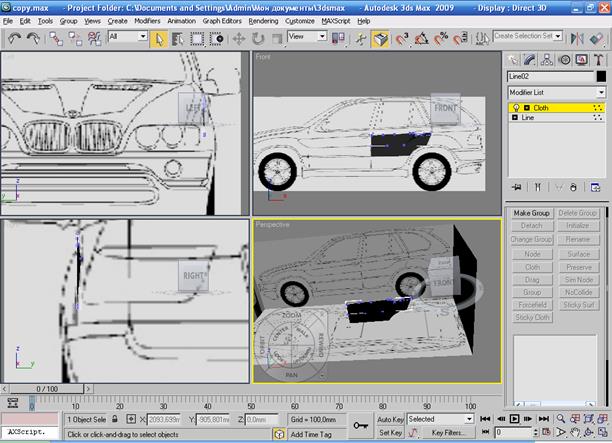612x443 pixels.
Task: Toggle Angle Snap button
Action: click(421, 39)
